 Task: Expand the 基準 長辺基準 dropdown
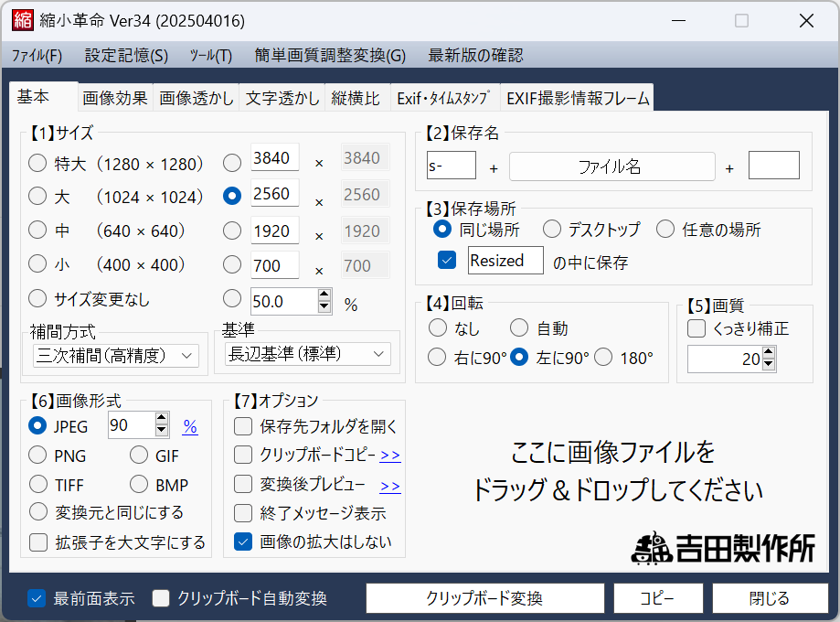tap(307, 354)
